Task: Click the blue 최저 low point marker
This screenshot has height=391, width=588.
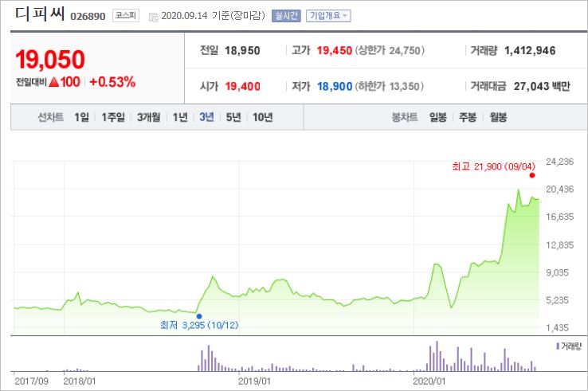Action: (x=199, y=316)
